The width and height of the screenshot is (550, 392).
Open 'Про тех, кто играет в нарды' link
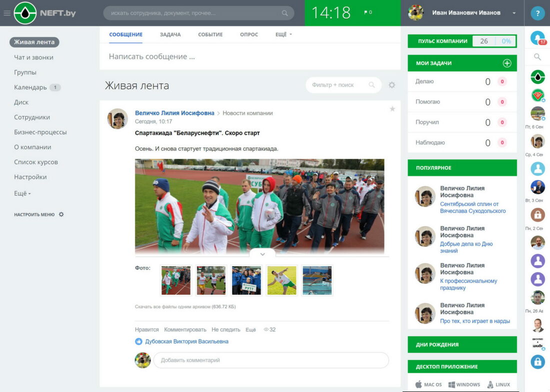(475, 321)
